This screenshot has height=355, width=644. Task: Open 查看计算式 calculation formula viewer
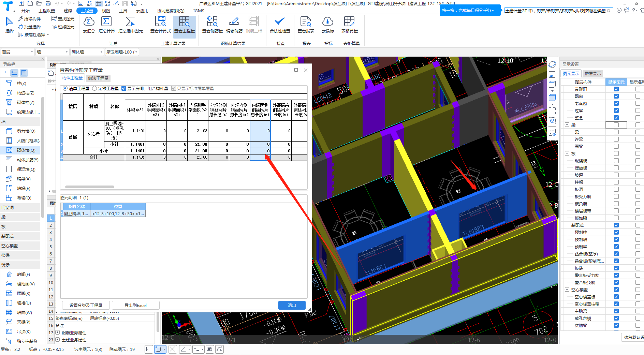click(x=160, y=25)
